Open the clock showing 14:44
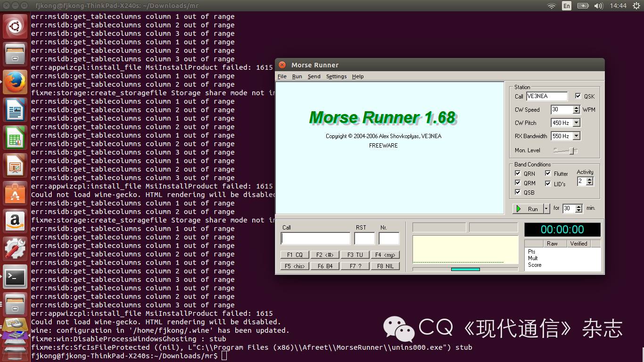 [x=618, y=6]
